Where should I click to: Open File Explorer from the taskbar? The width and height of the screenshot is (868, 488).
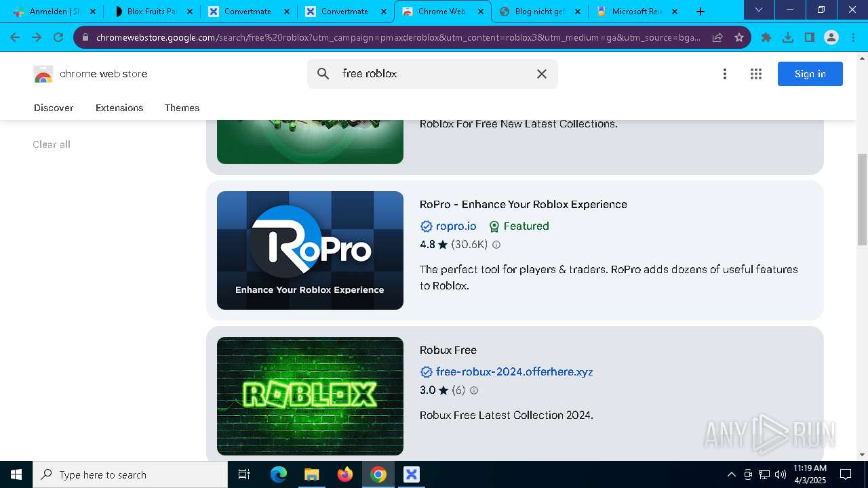point(311,474)
